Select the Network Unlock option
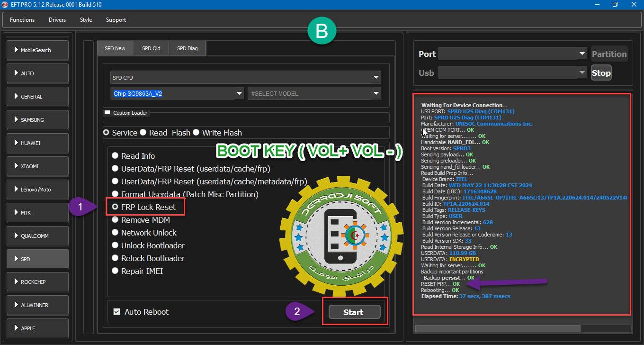Image resolution: width=644 pixels, height=345 pixels. pos(115,233)
